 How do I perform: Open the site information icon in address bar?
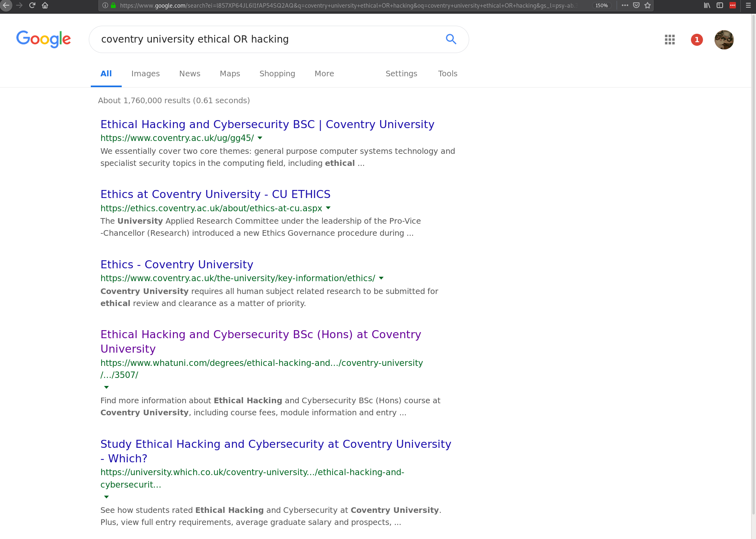[x=105, y=6]
